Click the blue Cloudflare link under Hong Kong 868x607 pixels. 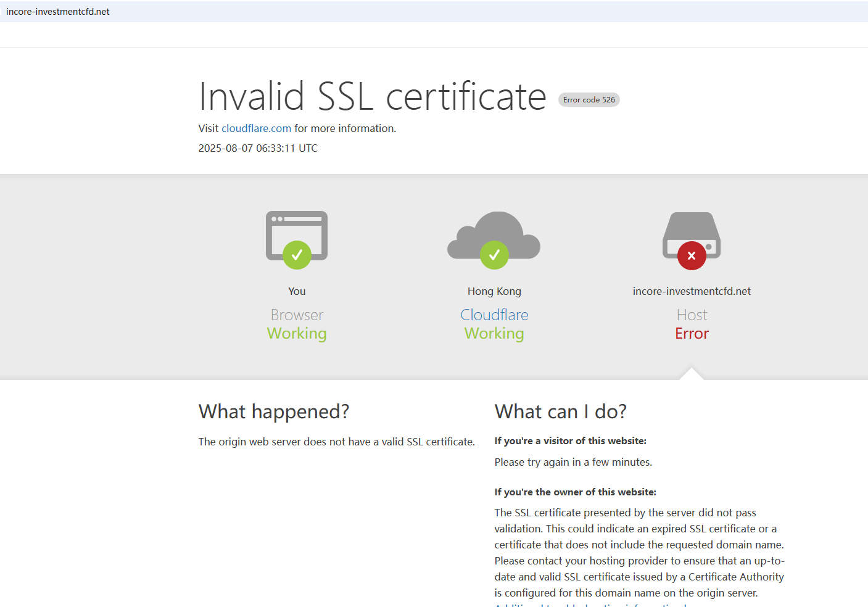[494, 315]
